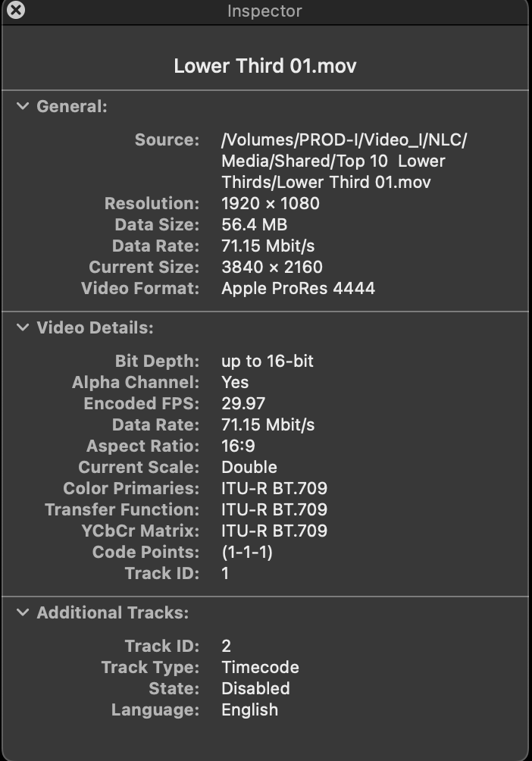The width and height of the screenshot is (532, 761).
Task: Collapse the Additional Tracks section
Action: [23, 612]
